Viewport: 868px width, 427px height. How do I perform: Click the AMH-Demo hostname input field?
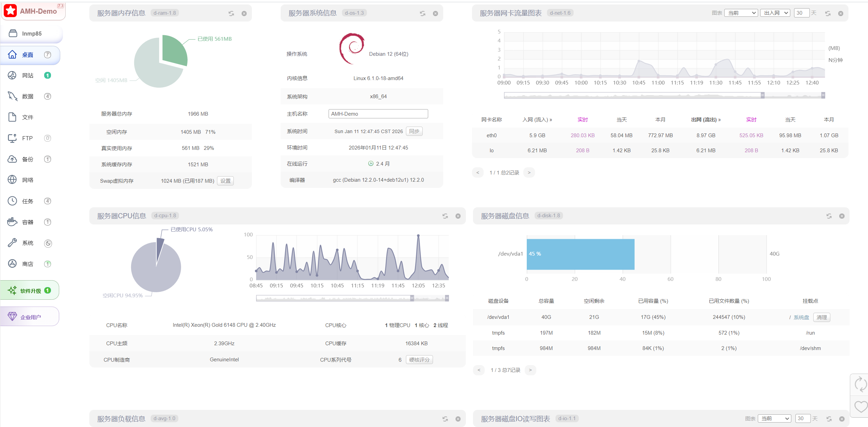378,114
